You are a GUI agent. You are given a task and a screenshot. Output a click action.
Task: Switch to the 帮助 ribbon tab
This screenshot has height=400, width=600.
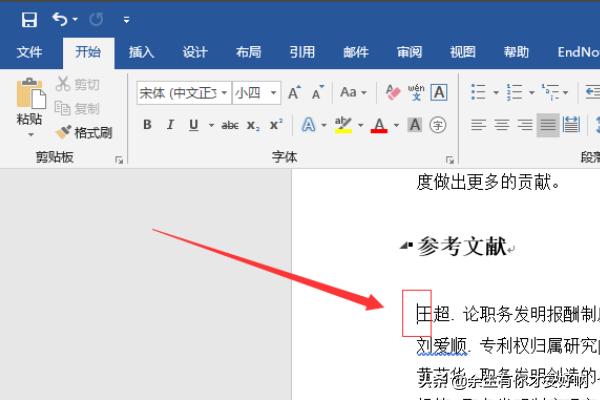pos(516,52)
